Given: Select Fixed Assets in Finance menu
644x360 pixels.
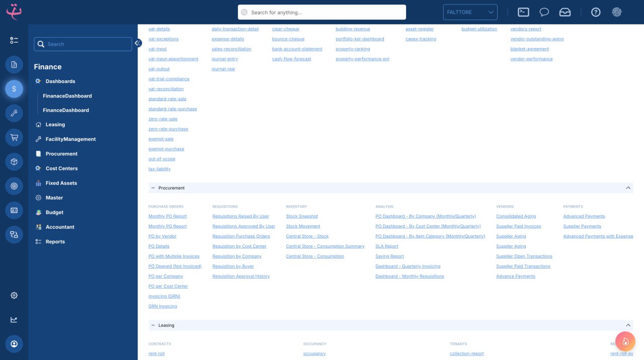Looking at the screenshot, I should click(61, 183).
